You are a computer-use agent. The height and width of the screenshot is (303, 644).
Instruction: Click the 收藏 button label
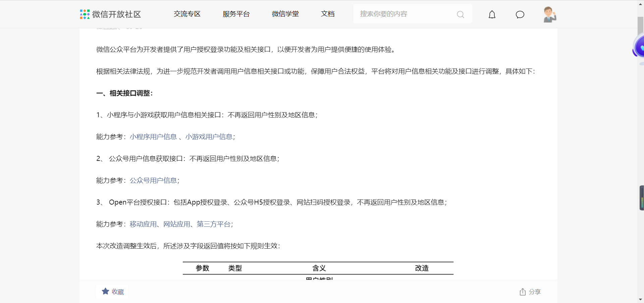[x=118, y=292]
